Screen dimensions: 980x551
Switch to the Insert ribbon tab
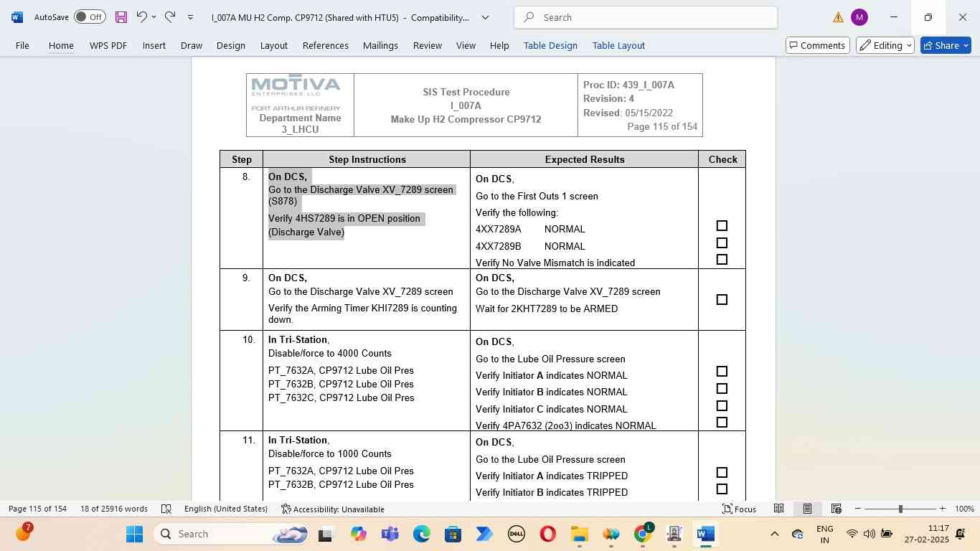pyautogui.click(x=154, y=45)
